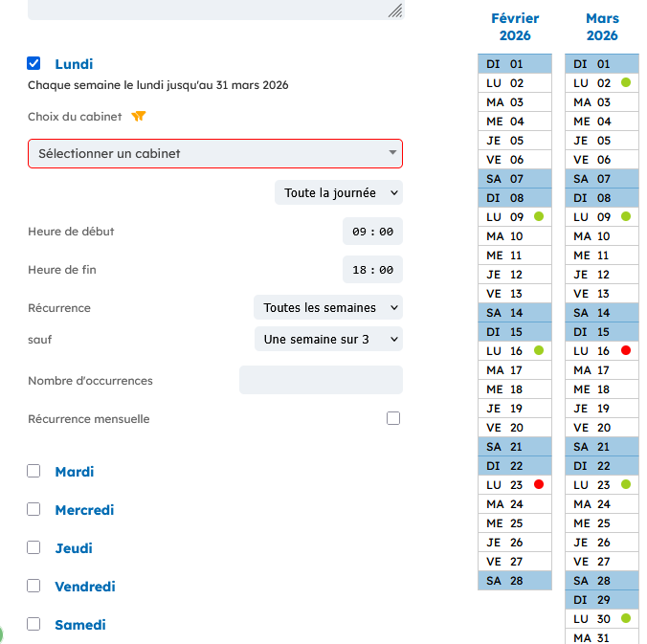Click red dot on LU 23 February

pos(539,485)
